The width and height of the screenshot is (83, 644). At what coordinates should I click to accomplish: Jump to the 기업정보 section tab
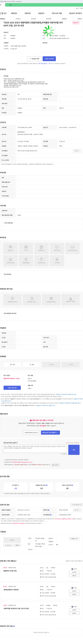[80, 19]
